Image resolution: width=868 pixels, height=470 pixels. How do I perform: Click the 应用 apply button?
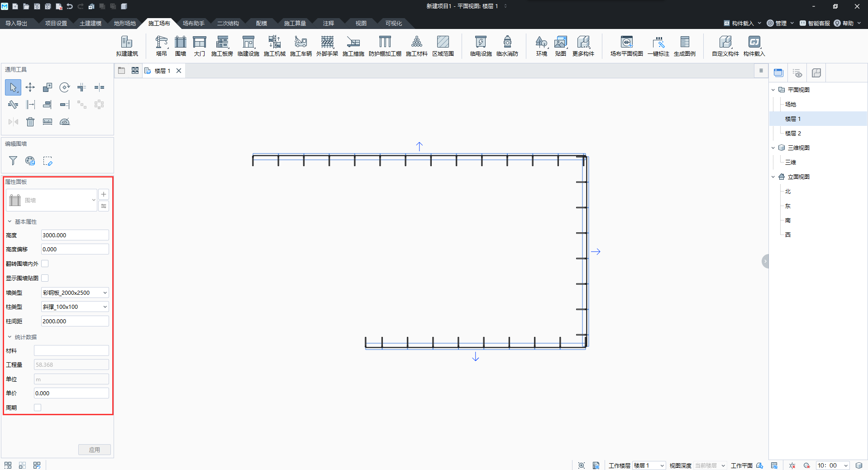[95, 450]
